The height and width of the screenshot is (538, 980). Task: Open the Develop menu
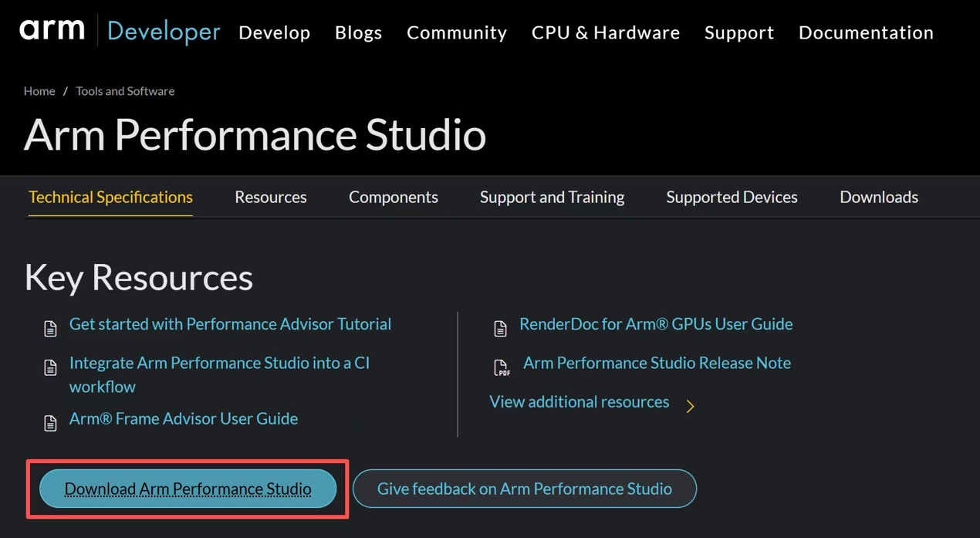point(274,32)
